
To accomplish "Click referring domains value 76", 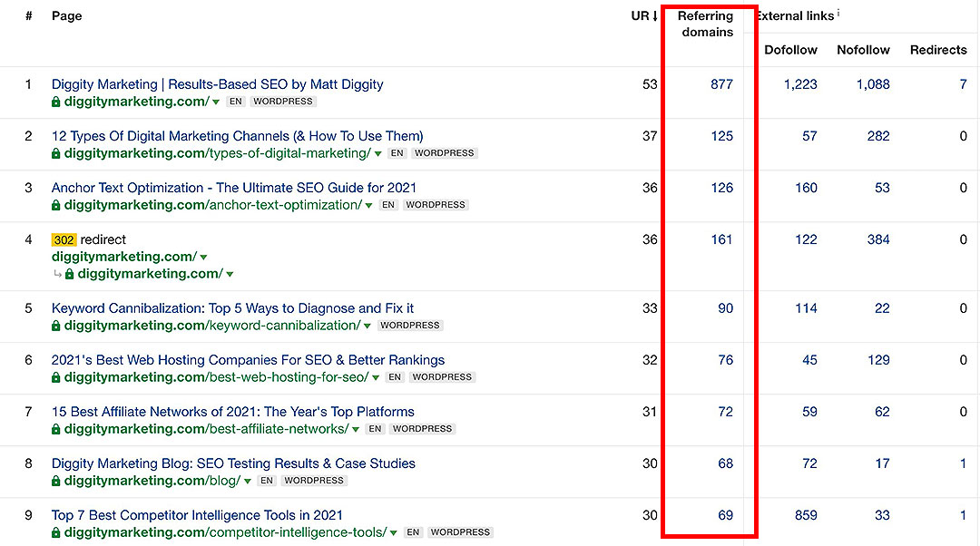I will tap(726, 360).
